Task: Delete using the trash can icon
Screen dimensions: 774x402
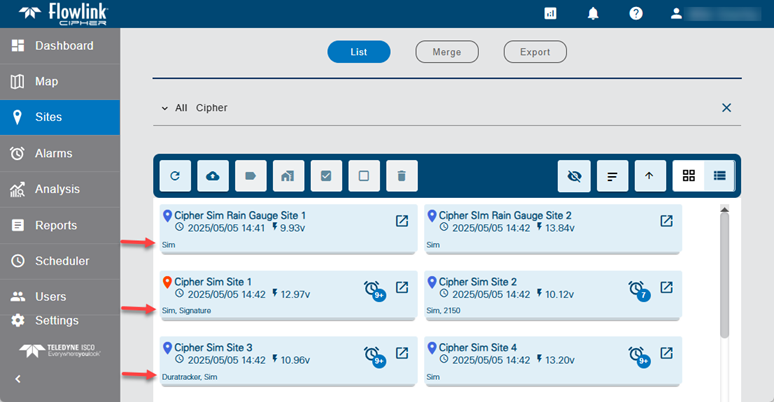Action: click(401, 176)
